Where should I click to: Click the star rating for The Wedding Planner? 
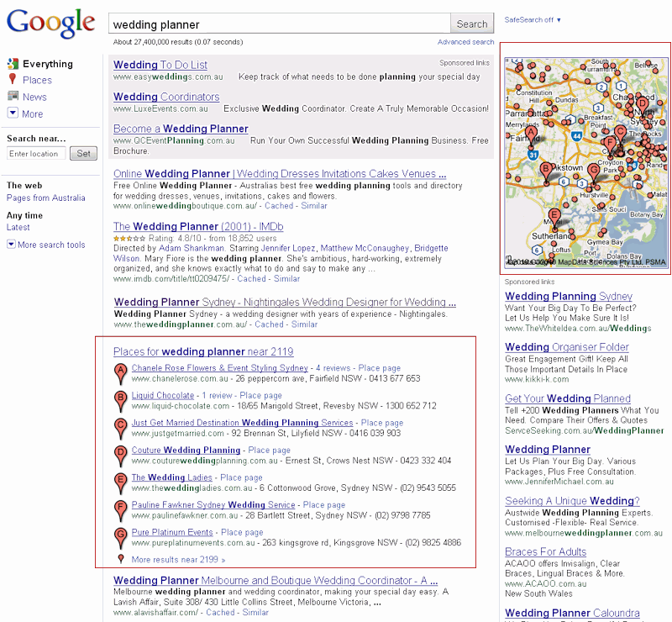click(129, 238)
